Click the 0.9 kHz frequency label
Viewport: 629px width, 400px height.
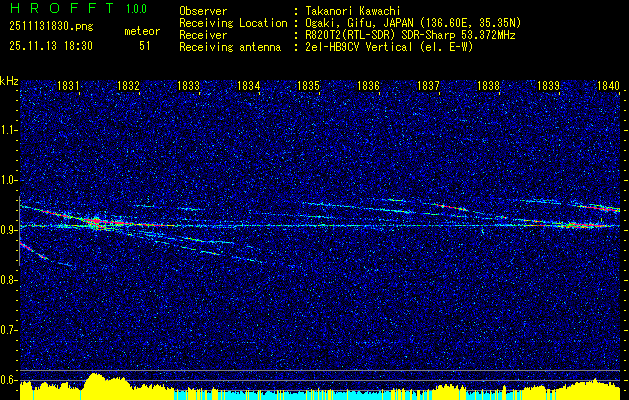point(8,230)
